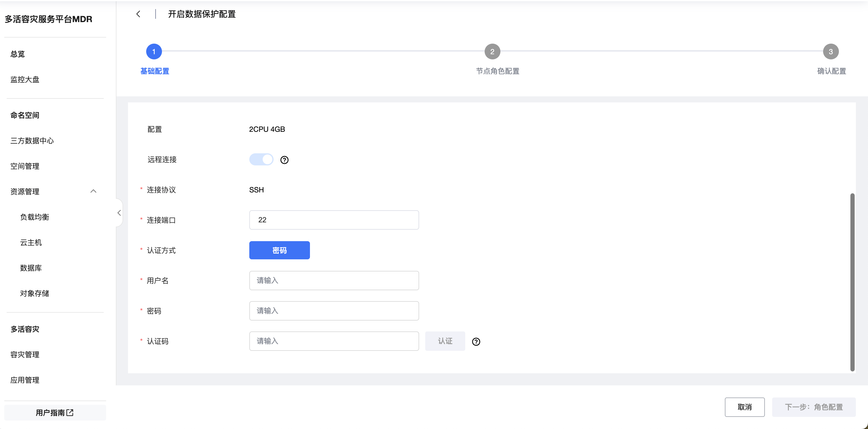Click step 1 基础配置 circle
This screenshot has height=429, width=868.
[154, 52]
